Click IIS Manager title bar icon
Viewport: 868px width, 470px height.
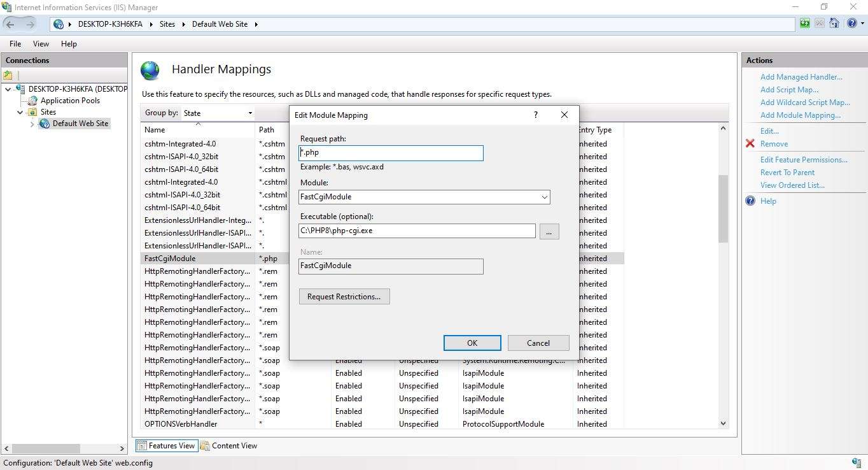coord(6,7)
